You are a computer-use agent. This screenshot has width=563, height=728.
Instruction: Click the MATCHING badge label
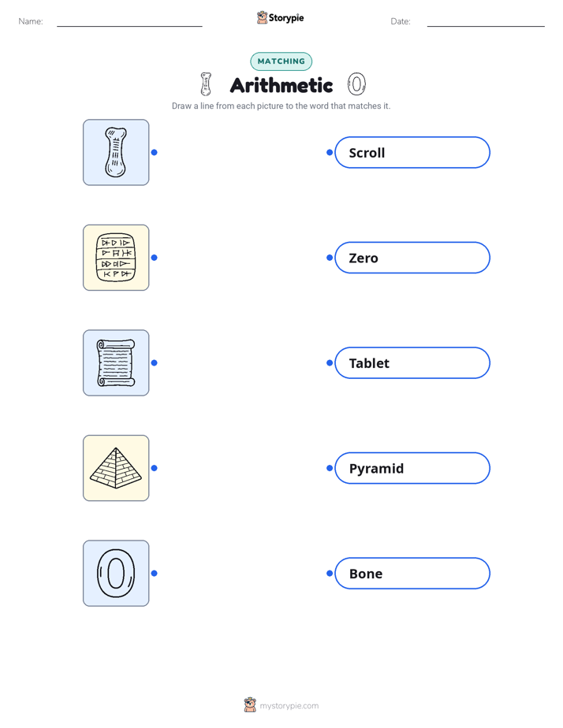point(281,61)
